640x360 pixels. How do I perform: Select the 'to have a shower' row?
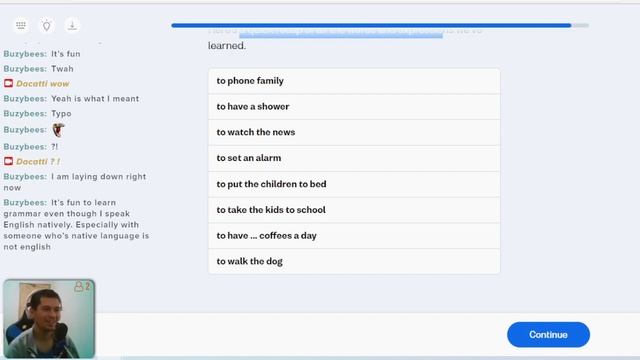click(354, 107)
